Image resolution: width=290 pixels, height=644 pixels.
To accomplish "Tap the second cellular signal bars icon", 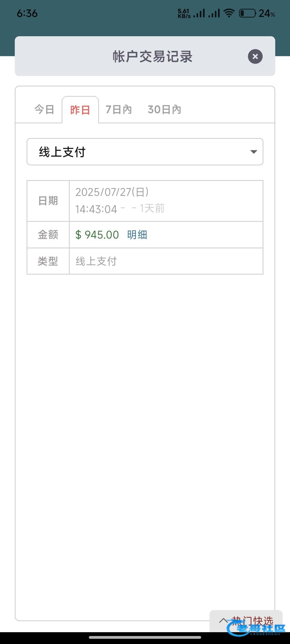I will coord(214,13).
